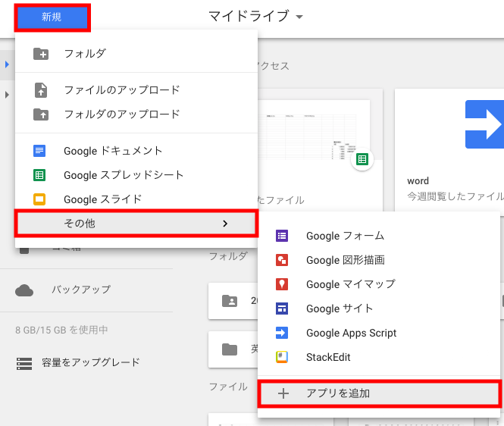Open Google Apps Script entry
The width and height of the screenshot is (504, 426).
click(x=379, y=333)
